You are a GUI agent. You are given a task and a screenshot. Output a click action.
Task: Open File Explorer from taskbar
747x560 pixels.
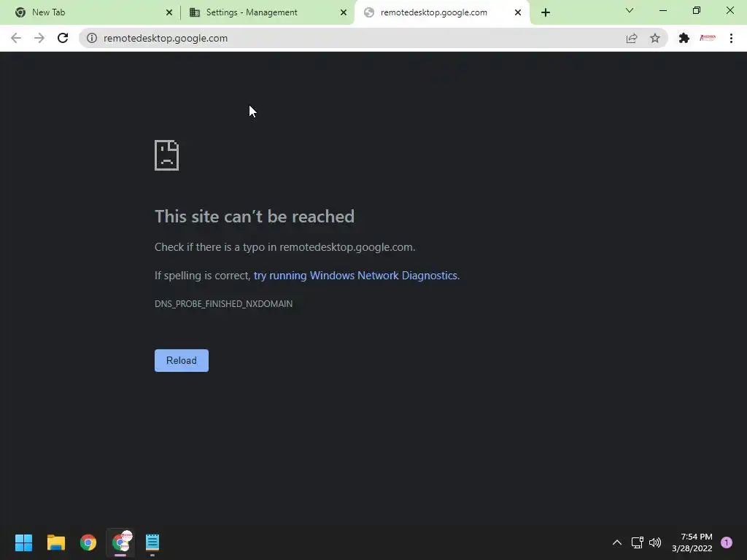point(55,542)
